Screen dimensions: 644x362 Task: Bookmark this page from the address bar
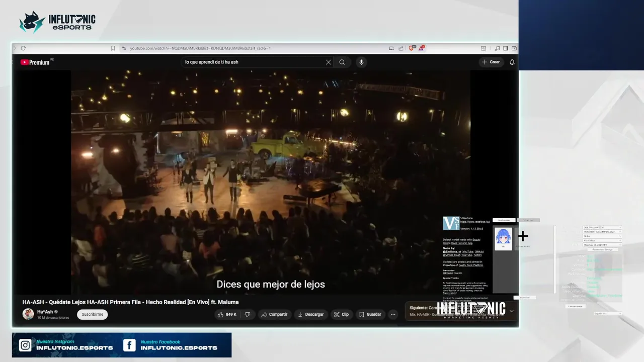(x=113, y=48)
